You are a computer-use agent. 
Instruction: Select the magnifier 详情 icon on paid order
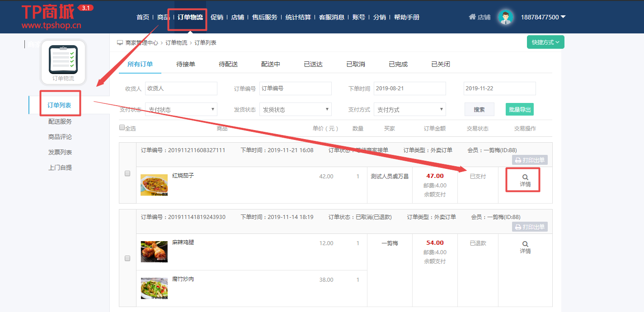click(524, 177)
